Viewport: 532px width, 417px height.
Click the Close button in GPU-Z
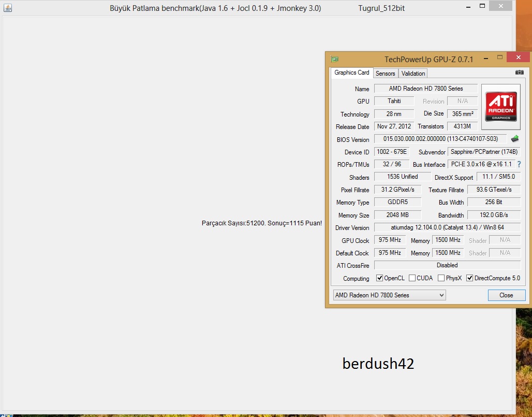pyautogui.click(x=506, y=295)
